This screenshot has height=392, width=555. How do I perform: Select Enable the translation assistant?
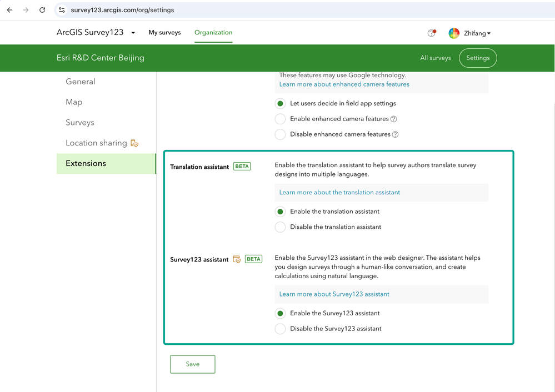[x=280, y=212]
